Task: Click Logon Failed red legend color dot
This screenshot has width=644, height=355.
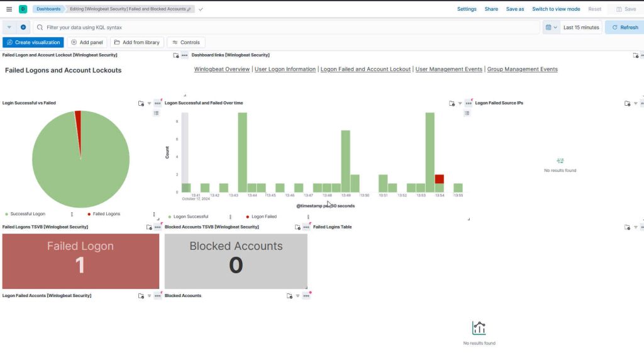Action: click(x=247, y=217)
